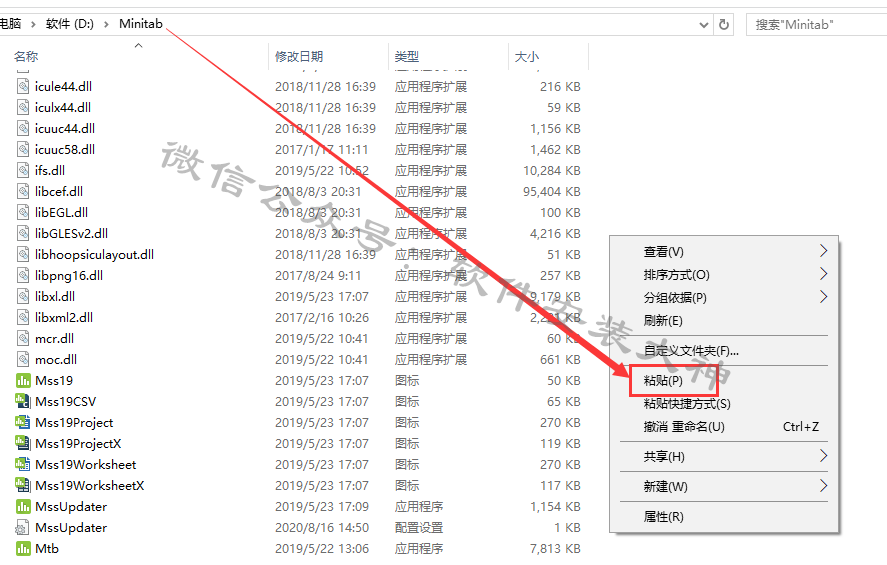Click the Mss19ProjectX icon
The height and width of the screenshot is (565, 887).
[23, 443]
